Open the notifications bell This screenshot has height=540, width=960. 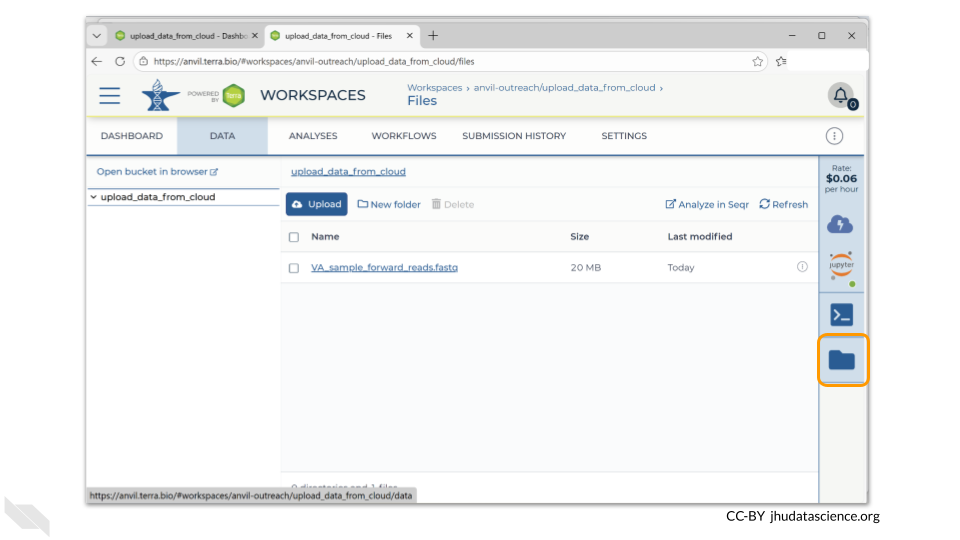pyautogui.click(x=841, y=96)
